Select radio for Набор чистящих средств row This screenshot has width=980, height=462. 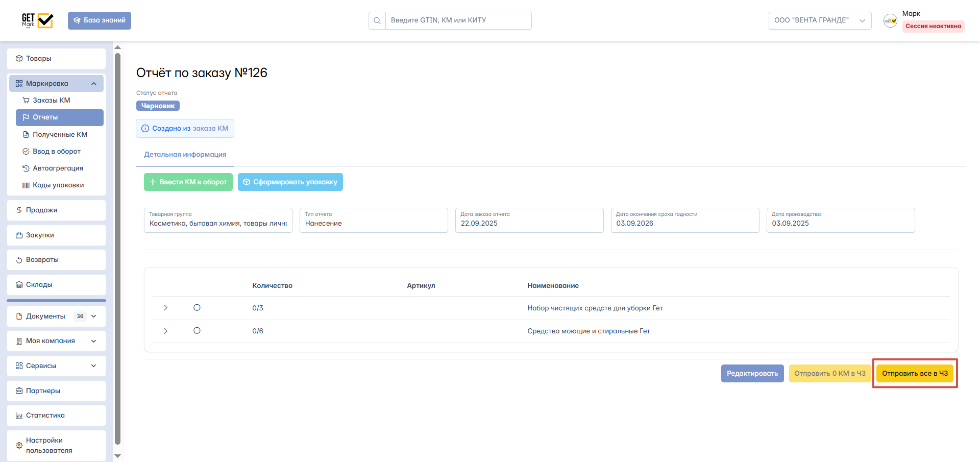tap(197, 307)
